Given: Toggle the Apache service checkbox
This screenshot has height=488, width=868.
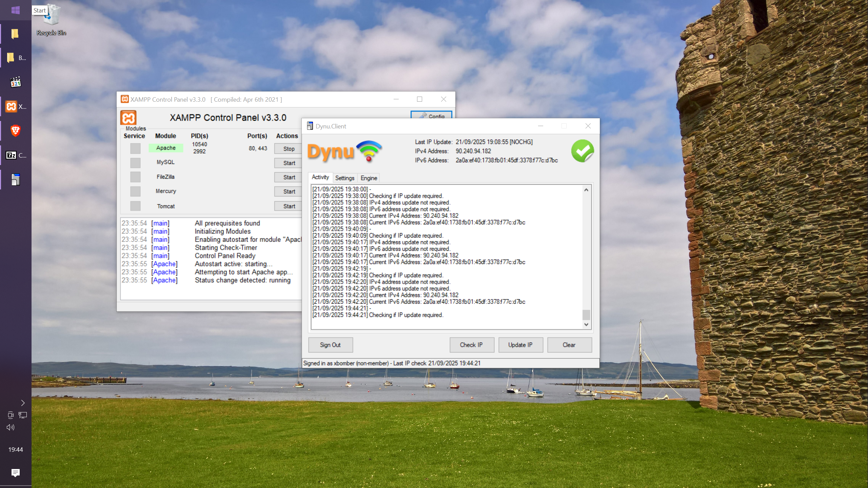Looking at the screenshot, I should tap(135, 148).
